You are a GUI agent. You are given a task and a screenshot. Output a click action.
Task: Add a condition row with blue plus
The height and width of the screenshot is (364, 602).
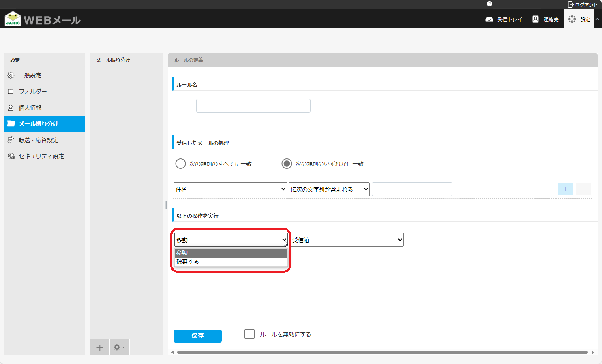point(565,189)
